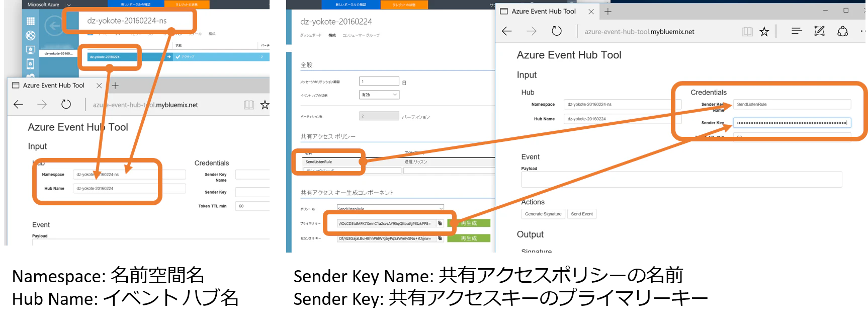Click the masked Sender Key field
Image resolution: width=868 pixels, height=323 pixels.
792,123
